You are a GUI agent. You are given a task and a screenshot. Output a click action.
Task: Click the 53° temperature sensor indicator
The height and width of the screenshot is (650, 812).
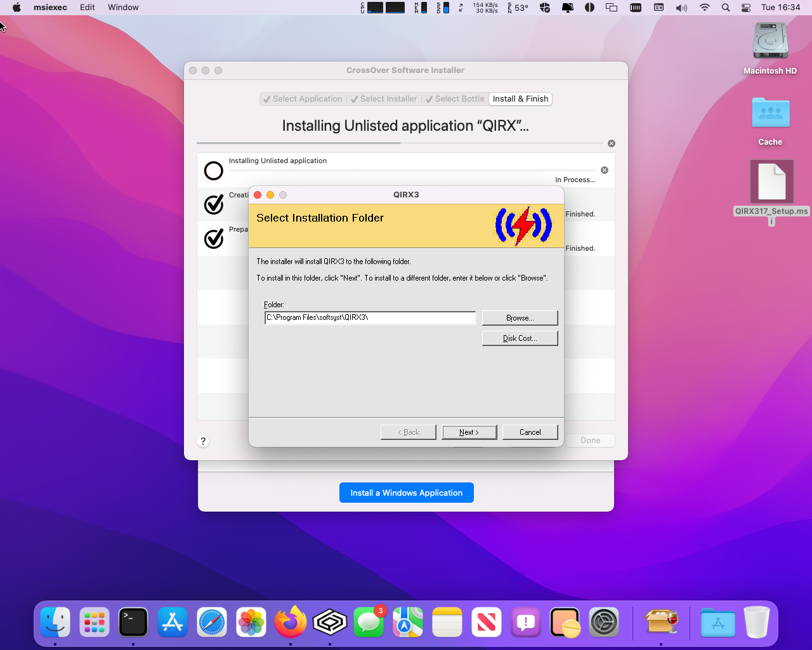click(518, 8)
